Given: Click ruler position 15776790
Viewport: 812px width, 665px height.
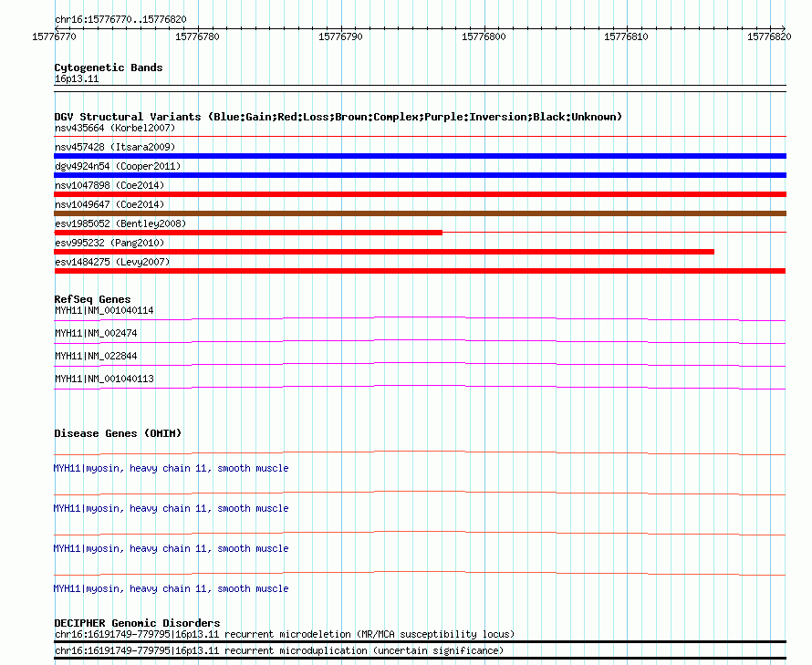Looking at the screenshot, I should tap(340, 36).
